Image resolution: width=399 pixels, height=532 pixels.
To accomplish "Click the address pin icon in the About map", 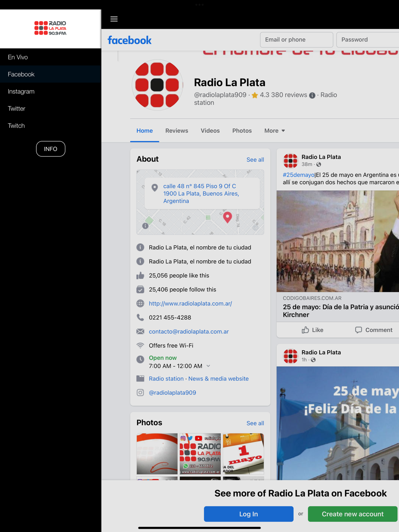I will coord(154,187).
